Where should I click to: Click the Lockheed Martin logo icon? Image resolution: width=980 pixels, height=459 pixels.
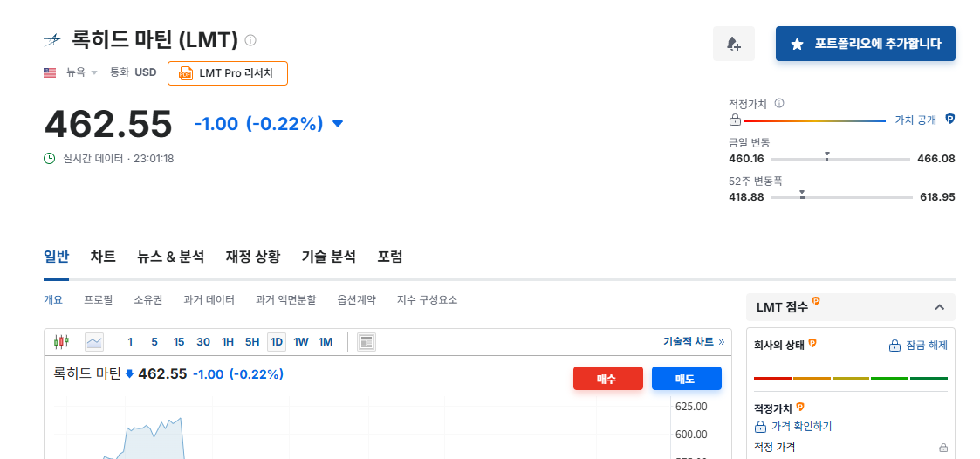51,41
